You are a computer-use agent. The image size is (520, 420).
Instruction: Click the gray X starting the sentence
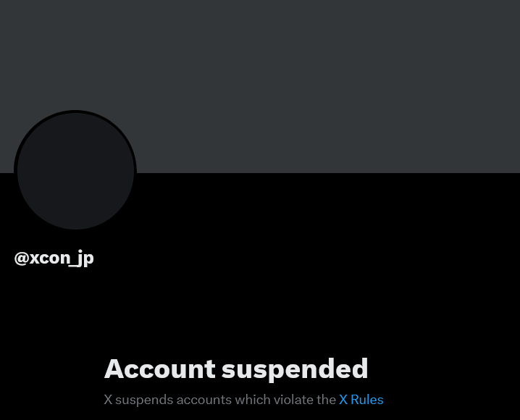tap(108, 400)
